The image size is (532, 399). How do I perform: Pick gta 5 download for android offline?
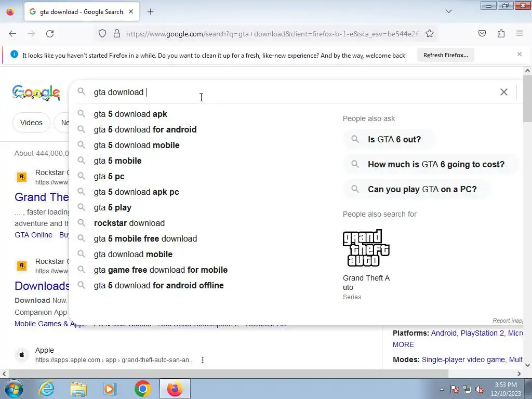pyautogui.click(x=159, y=286)
